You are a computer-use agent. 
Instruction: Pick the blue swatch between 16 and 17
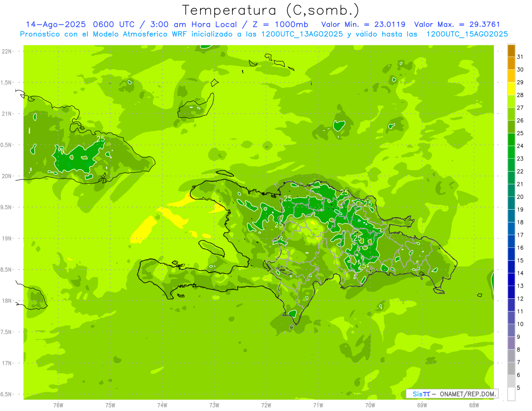511,241
